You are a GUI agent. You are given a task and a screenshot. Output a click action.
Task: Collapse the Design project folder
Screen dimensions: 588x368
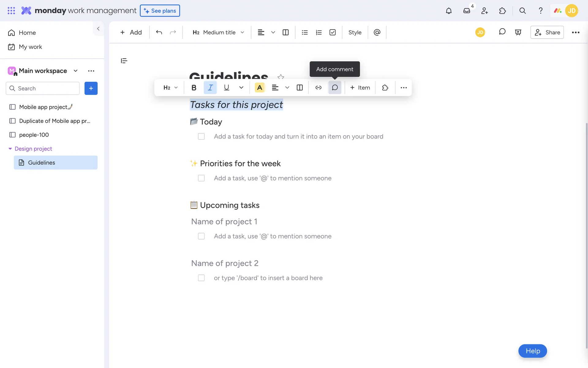pos(10,149)
